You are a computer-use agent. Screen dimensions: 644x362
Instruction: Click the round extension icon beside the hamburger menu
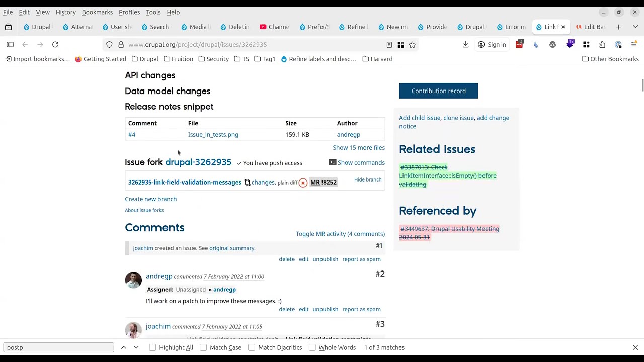[618, 45]
